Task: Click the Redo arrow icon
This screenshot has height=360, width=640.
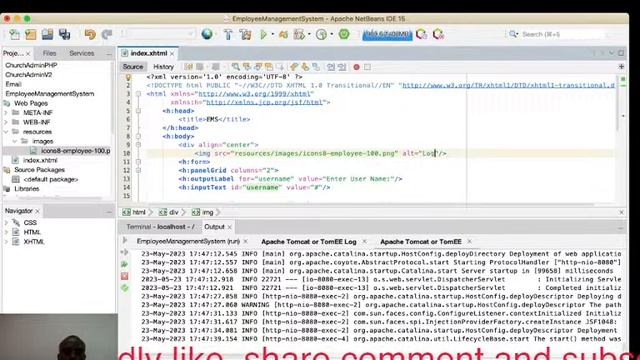Action: point(107,34)
